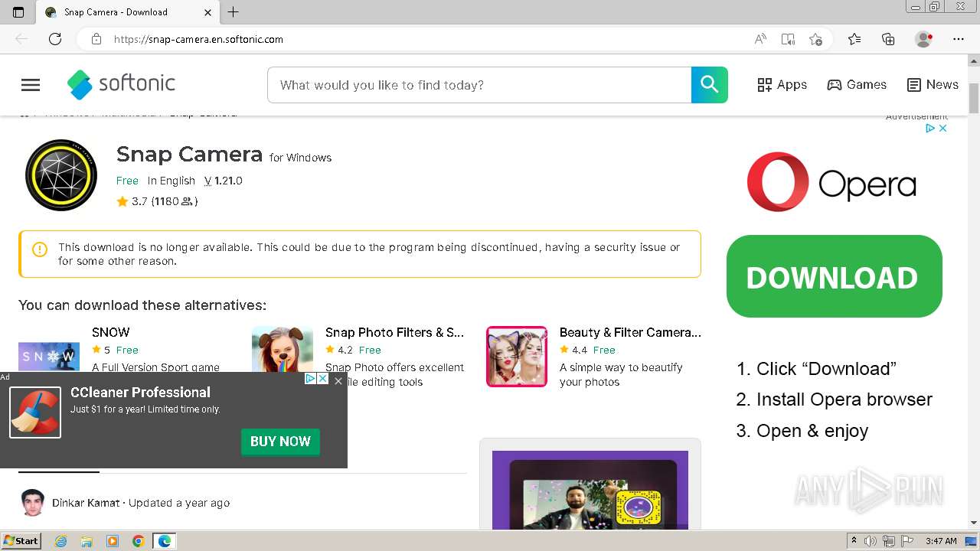Launch Internet Explorer from taskbar

tap(61, 541)
